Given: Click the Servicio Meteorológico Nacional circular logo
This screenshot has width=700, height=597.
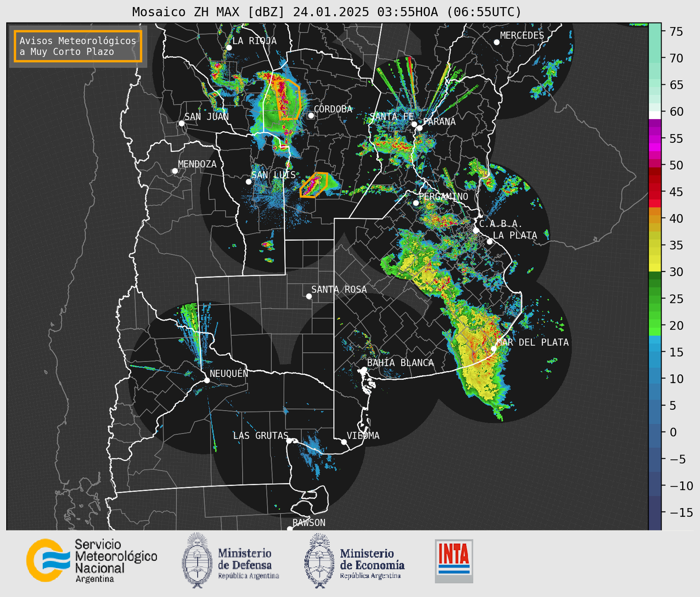Looking at the screenshot, I should click(x=48, y=560).
